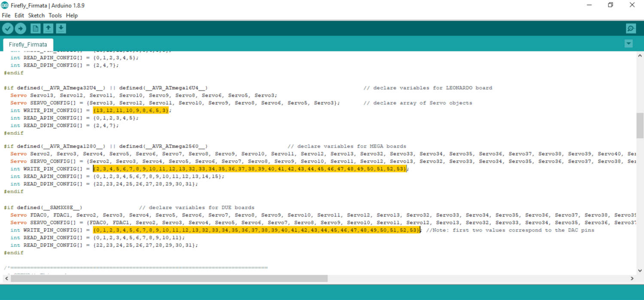644x300 pixels.
Task: Click the Upload arrow icon
Action: tap(21, 28)
